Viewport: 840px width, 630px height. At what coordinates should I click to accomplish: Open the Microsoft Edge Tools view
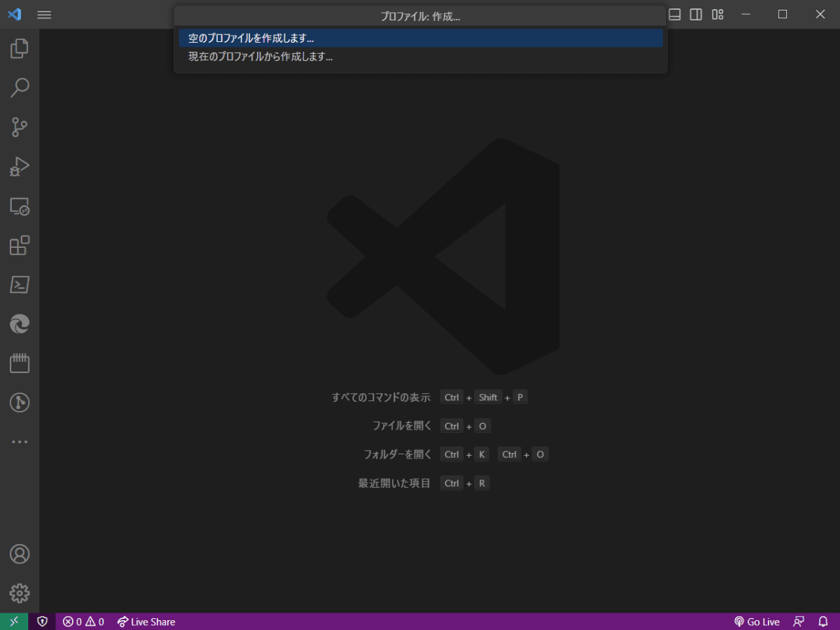(20, 323)
